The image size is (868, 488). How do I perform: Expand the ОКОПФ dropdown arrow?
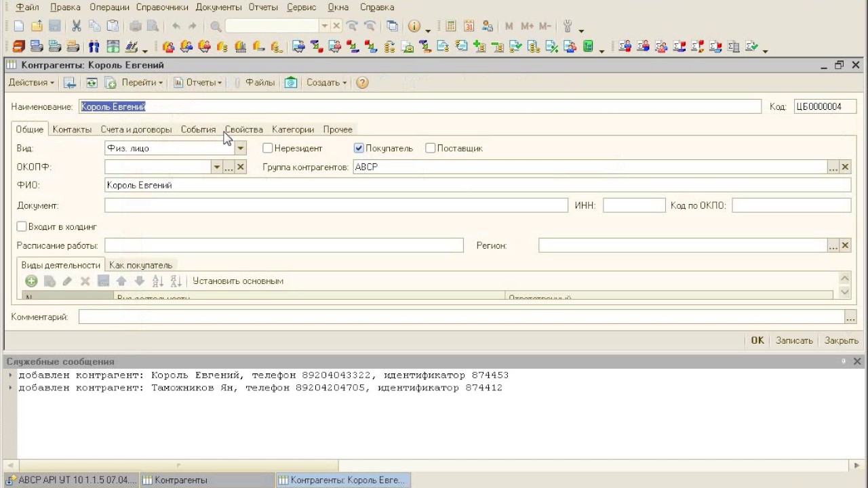pyautogui.click(x=217, y=167)
